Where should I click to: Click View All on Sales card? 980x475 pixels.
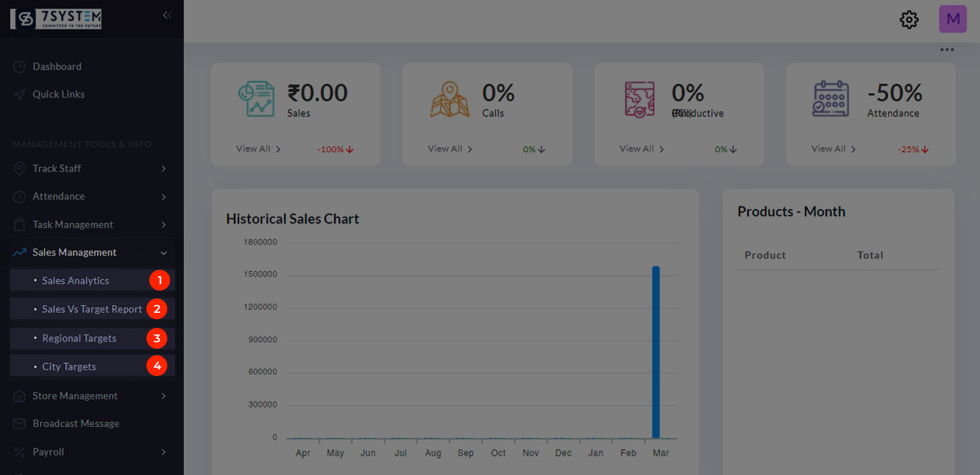[258, 149]
